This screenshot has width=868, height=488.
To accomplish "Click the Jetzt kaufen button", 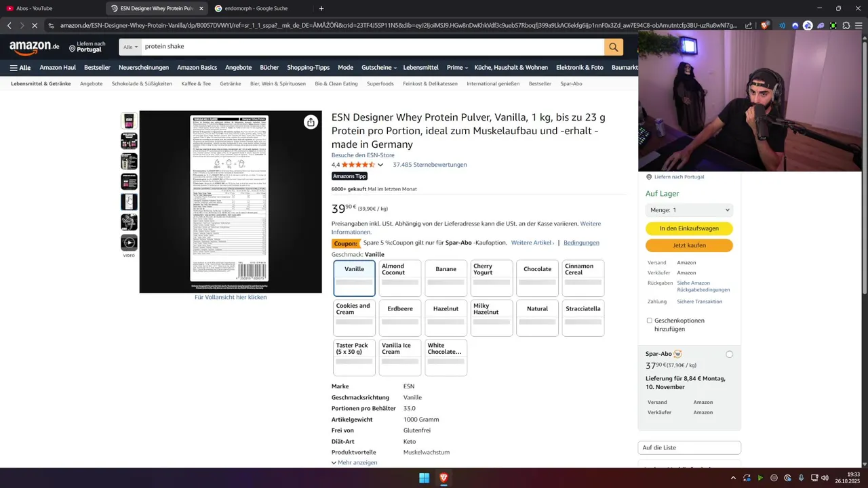I will coord(689,245).
